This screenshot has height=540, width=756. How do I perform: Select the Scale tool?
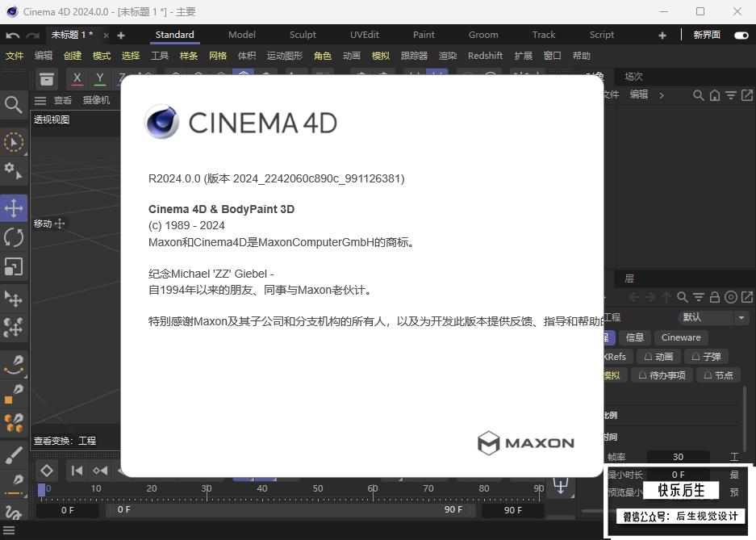(14, 266)
